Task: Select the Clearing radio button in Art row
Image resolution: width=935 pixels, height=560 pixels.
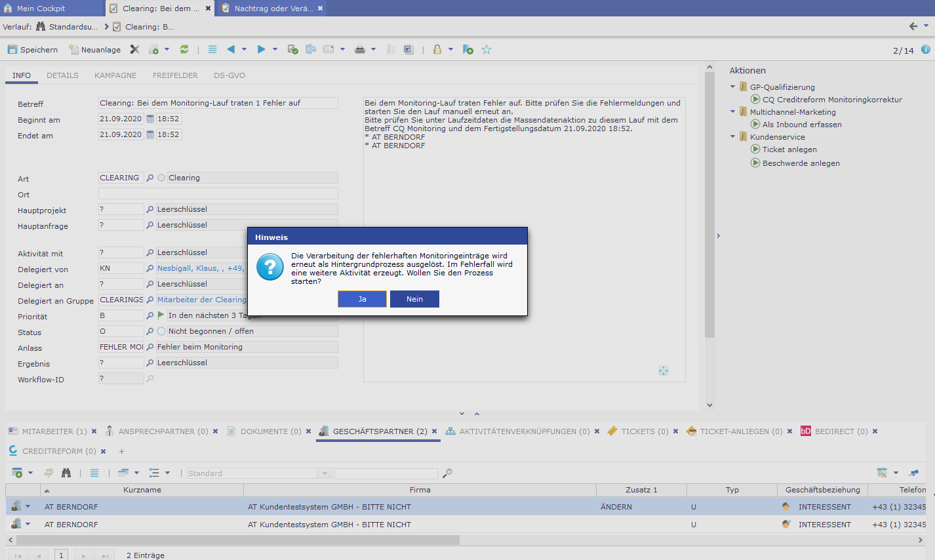Action: pyautogui.click(x=161, y=178)
